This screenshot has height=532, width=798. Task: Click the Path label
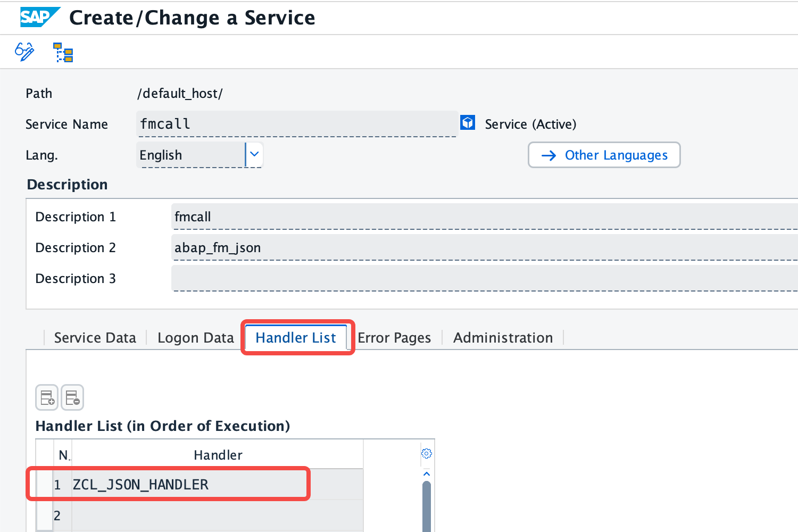click(39, 93)
